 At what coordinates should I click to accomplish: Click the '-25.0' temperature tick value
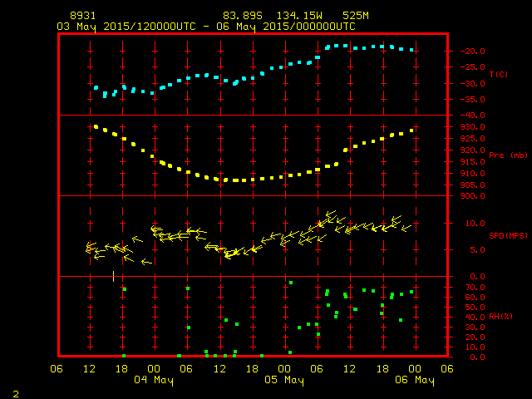[473, 67]
